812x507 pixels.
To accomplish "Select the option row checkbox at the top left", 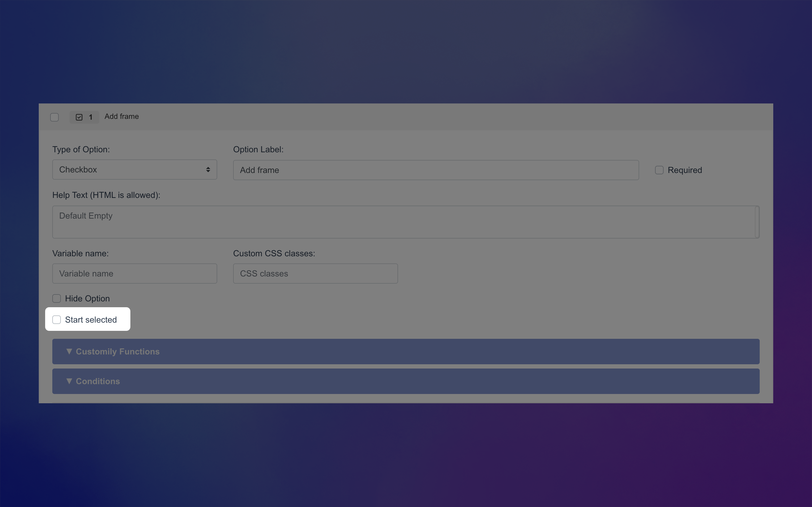I will click(55, 117).
